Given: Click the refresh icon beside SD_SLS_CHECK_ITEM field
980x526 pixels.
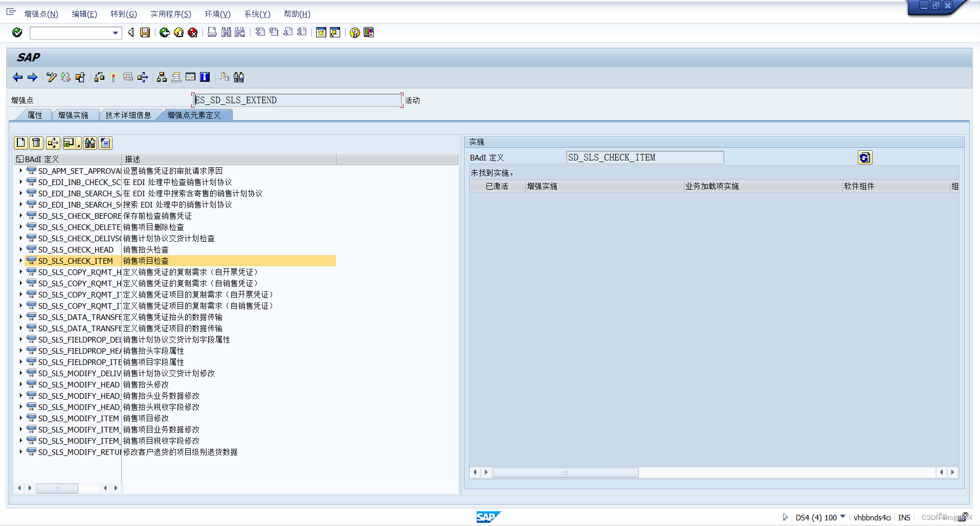Looking at the screenshot, I should point(865,157).
